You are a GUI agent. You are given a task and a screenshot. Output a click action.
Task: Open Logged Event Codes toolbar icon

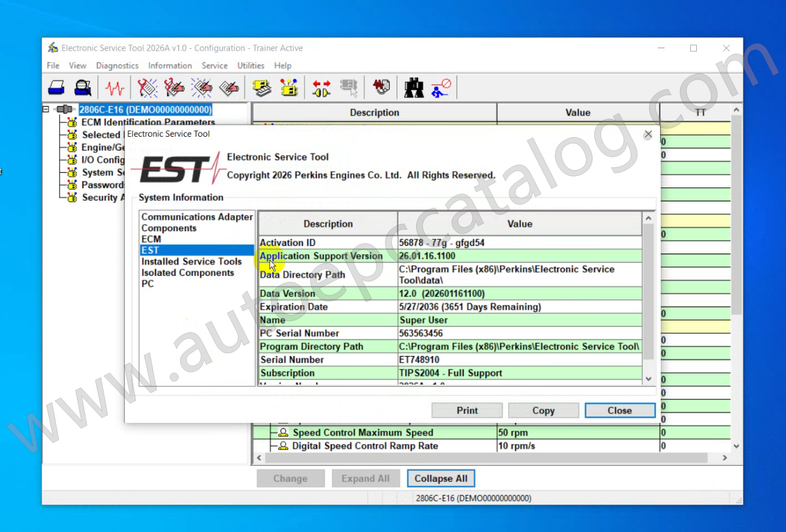pos(229,88)
